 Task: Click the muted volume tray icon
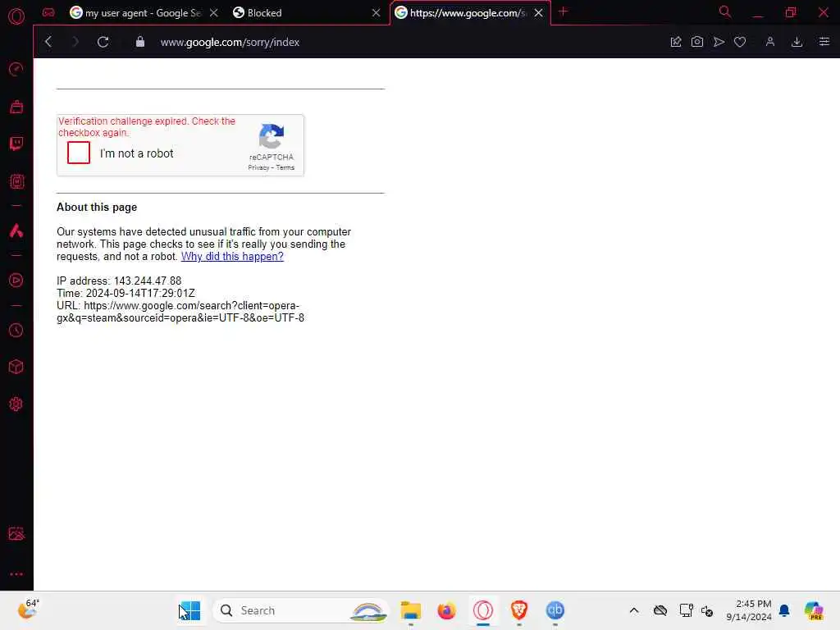pyautogui.click(x=707, y=610)
